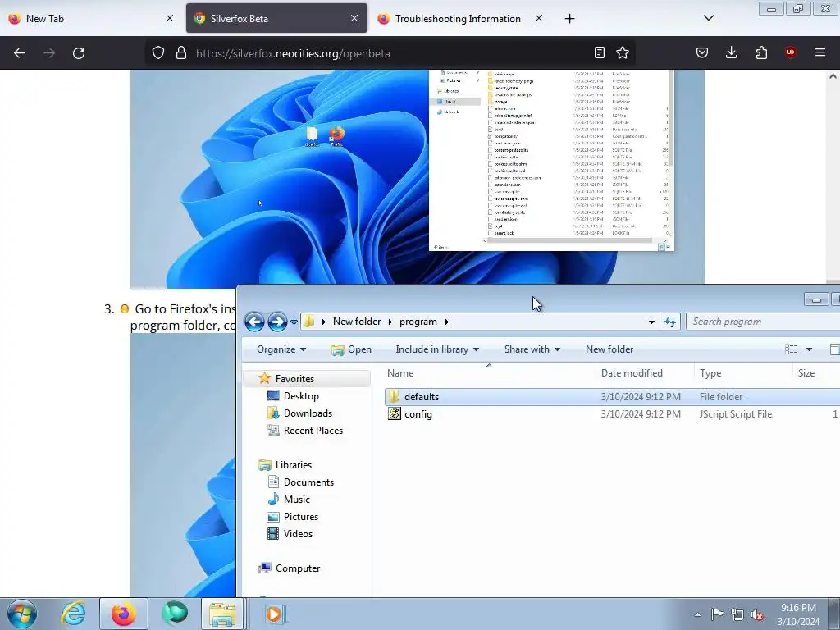840x630 pixels.
Task: Switch to Silverfox Beta tab
Action: coord(276,18)
